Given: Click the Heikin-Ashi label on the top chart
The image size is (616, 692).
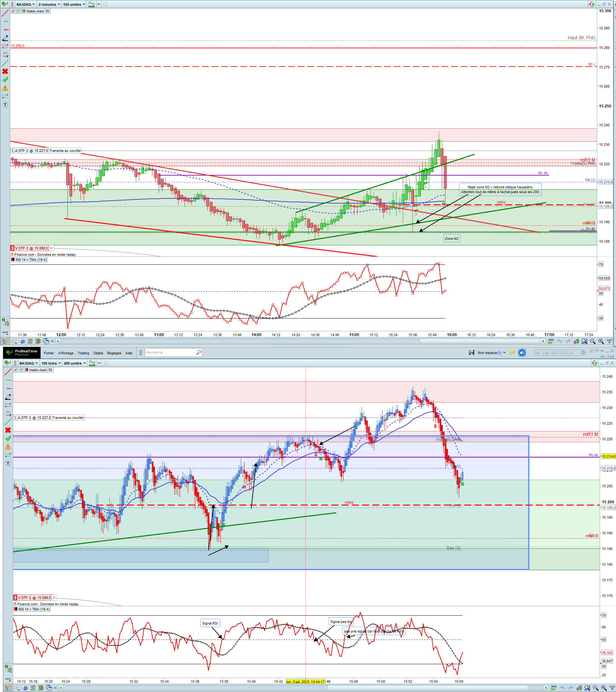Looking at the screenshot, I should click(x=35, y=11).
